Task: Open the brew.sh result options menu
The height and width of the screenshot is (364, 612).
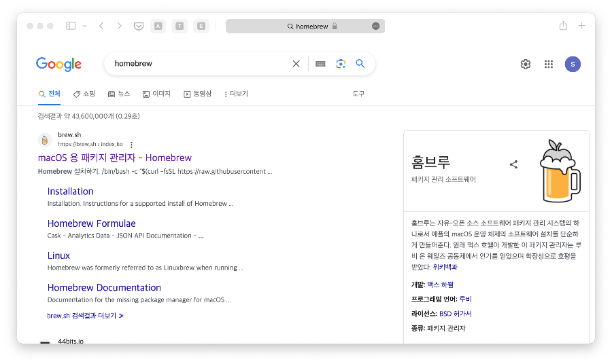Action: pyautogui.click(x=131, y=145)
